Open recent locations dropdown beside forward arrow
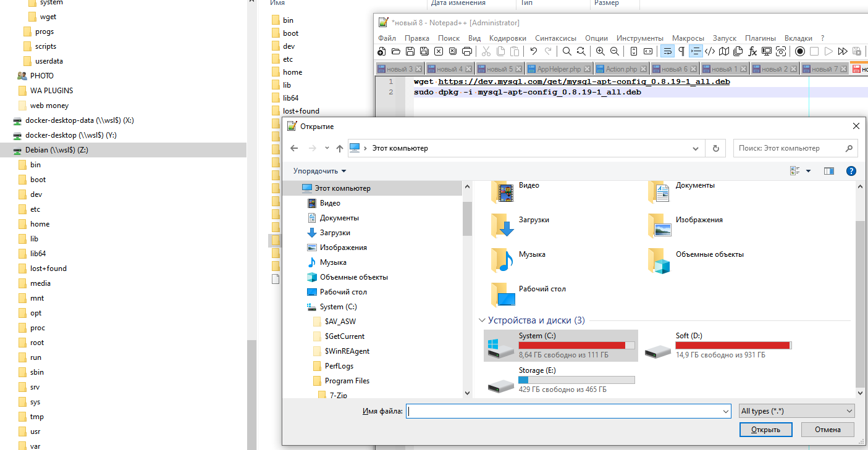The width and height of the screenshot is (868, 450). (x=327, y=148)
